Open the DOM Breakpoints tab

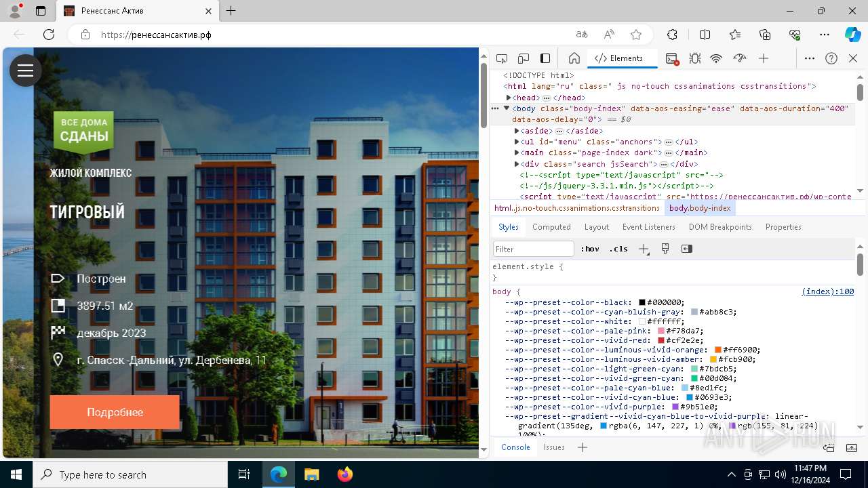[x=720, y=227]
